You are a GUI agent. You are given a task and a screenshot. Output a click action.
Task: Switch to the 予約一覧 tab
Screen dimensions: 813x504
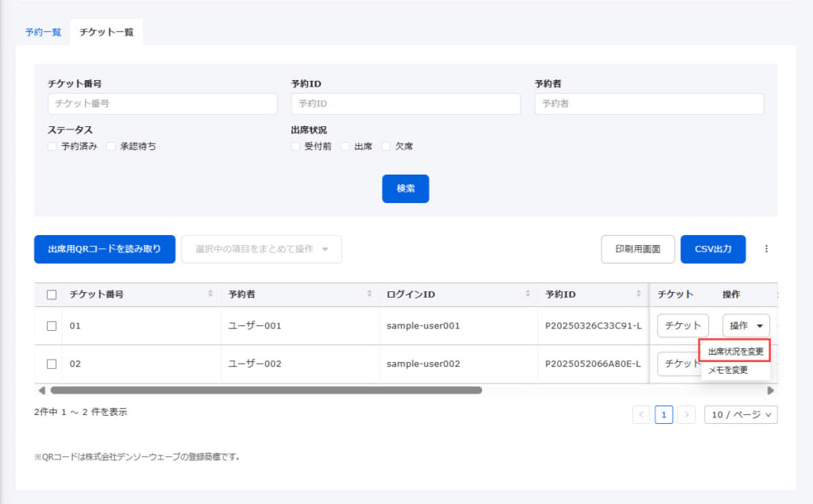pos(43,33)
